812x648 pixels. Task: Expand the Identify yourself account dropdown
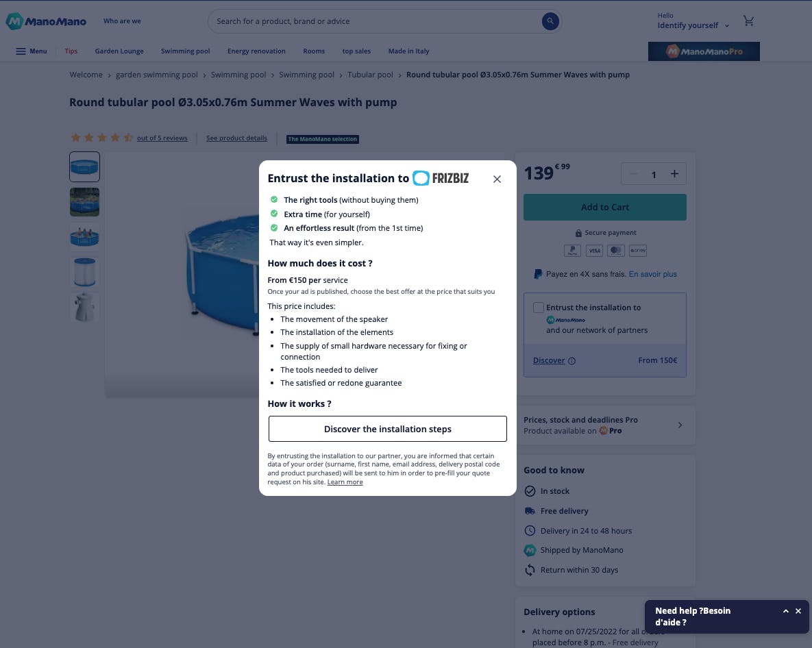pyautogui.click(x=693, y=21)
